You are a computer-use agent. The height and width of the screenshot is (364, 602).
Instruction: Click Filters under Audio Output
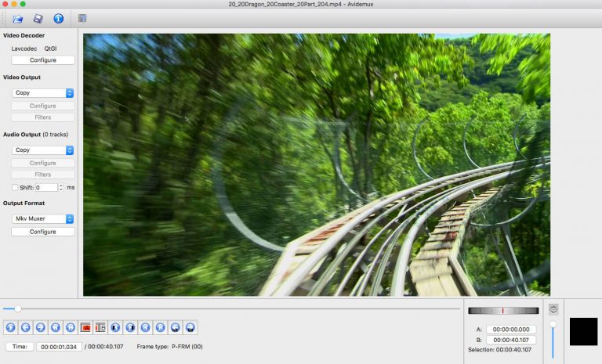point(43,175)
